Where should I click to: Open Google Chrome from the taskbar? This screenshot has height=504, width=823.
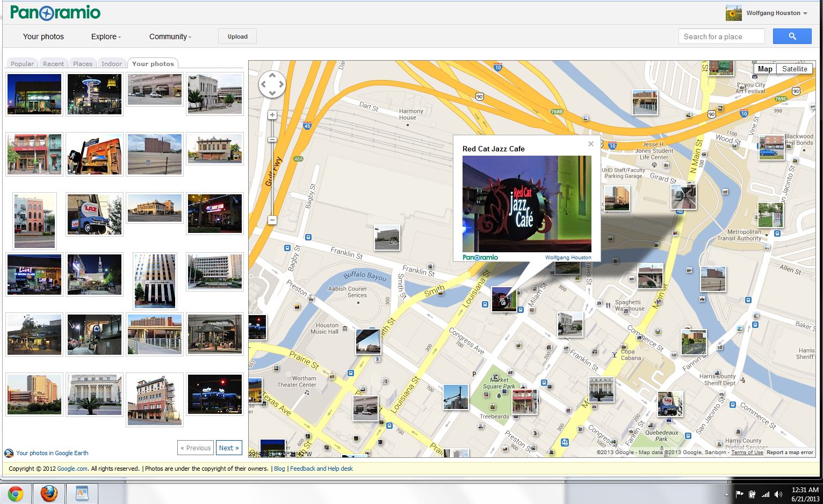click(x=15, y=493)
